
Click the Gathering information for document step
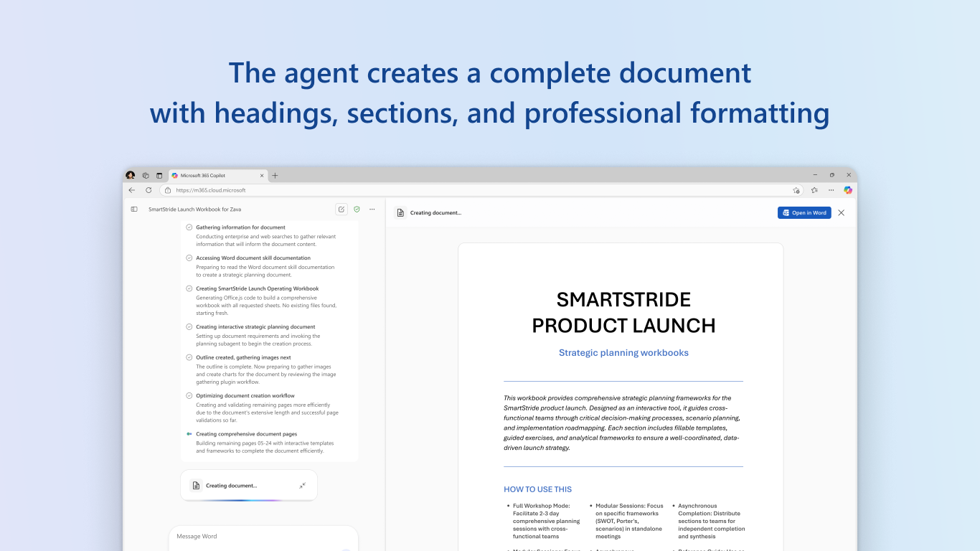click(x=240, y=227)
